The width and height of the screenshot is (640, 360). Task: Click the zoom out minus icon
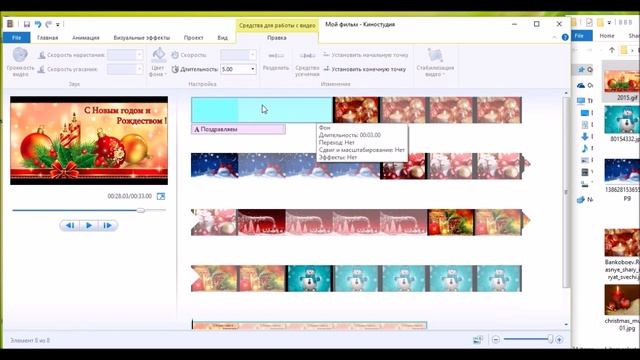click(496, 340)
